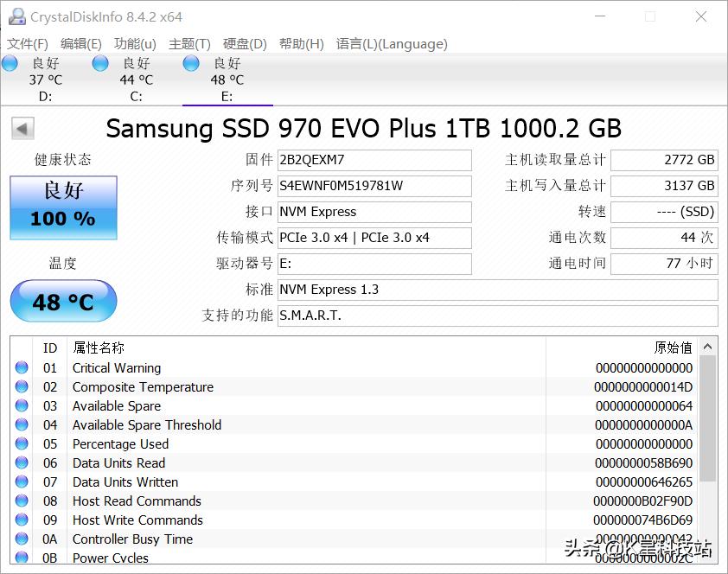Screen dimensions: 728x574
Task: Click the back arrow navigation button
Action: (x=21, y=127)
